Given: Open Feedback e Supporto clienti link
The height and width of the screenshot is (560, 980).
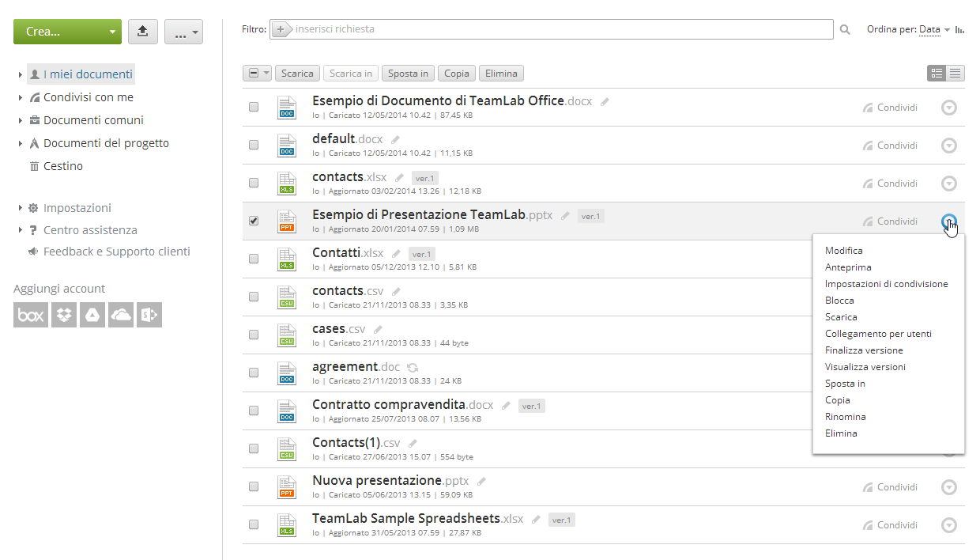Looking at the screenshot, I should pyautogui.click(x=117, y=252).
